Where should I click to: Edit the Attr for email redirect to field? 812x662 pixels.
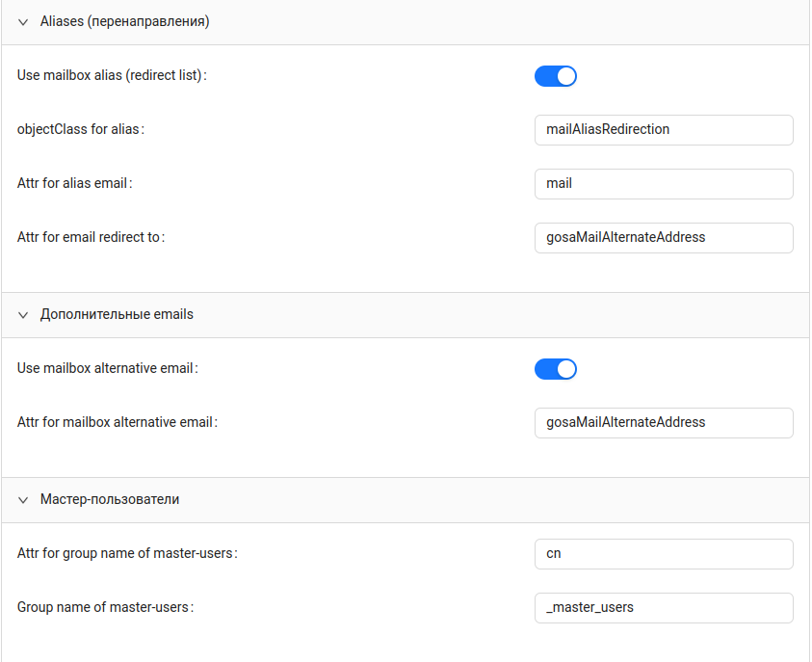pos(663,238)
